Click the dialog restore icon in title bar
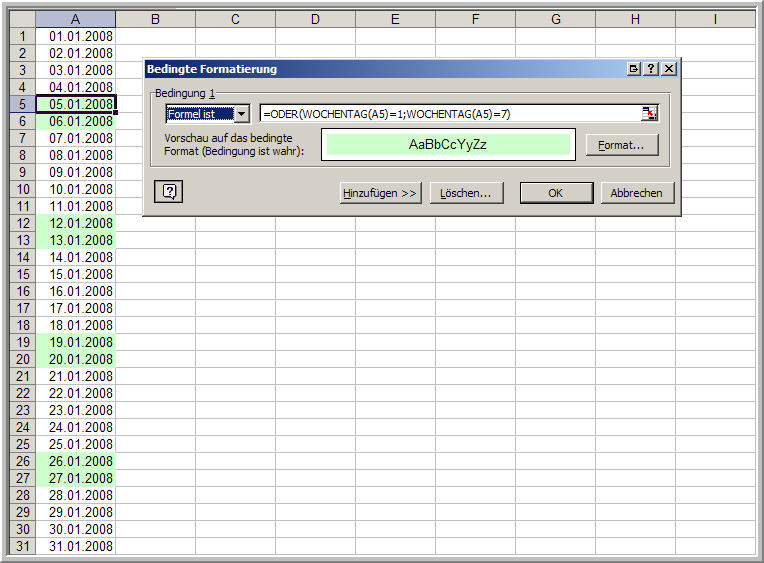This screenshot has width=764, height=563. 634,69
